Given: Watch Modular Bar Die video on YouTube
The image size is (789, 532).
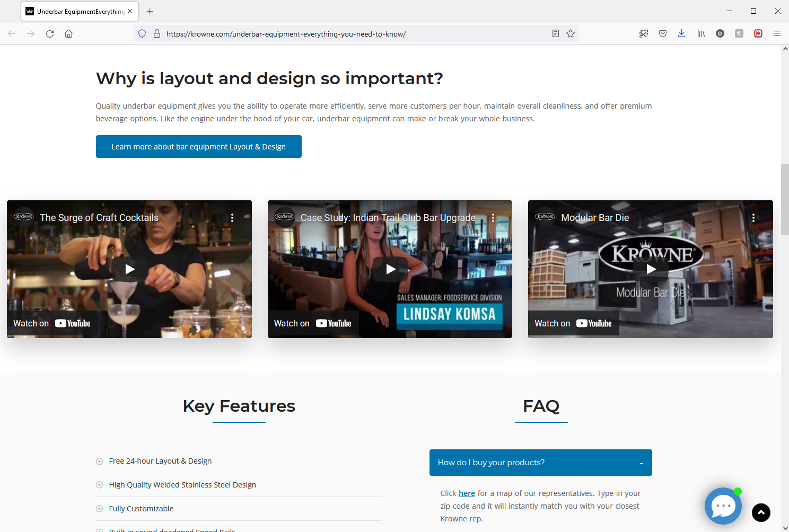Looking at the screenshot, I should pyautogui.click(x=573, y=324).
